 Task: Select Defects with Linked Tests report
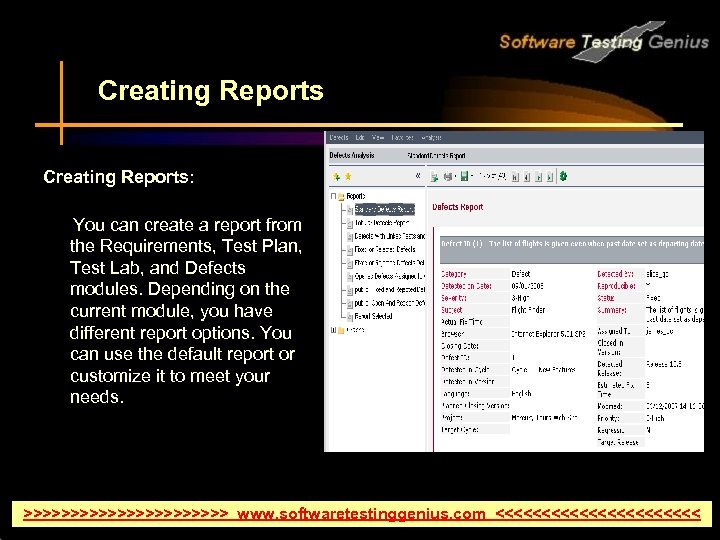(390, 236)
